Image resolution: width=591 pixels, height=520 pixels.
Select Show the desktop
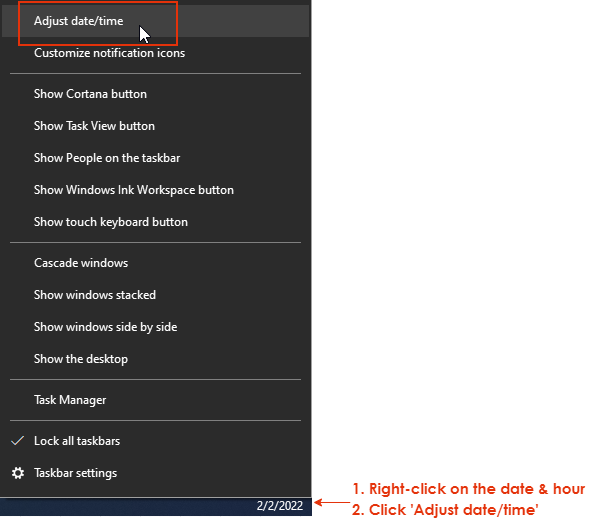pyautogui.click(x=155, y=359)
